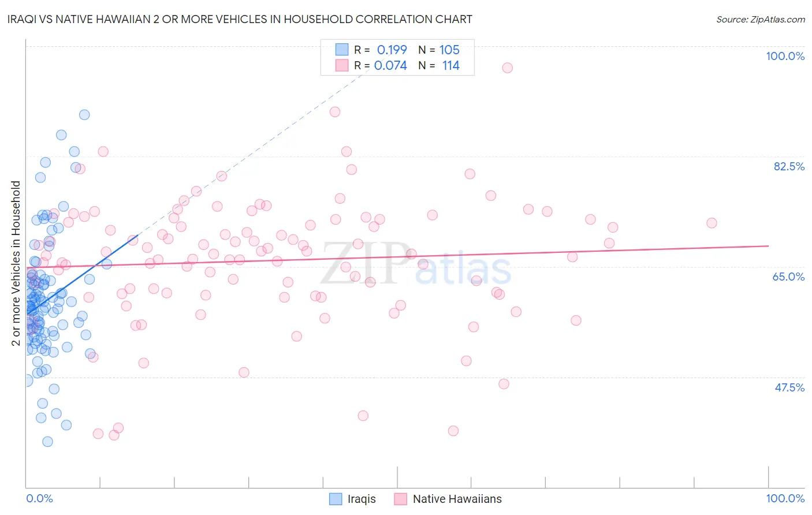Click the 82.5% y-axis label
The image size is (812, 515).
[789, 166]
